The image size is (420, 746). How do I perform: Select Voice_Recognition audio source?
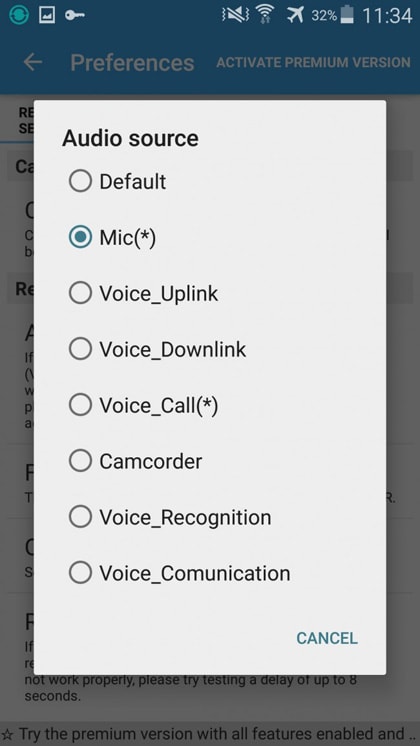[210, 517]
